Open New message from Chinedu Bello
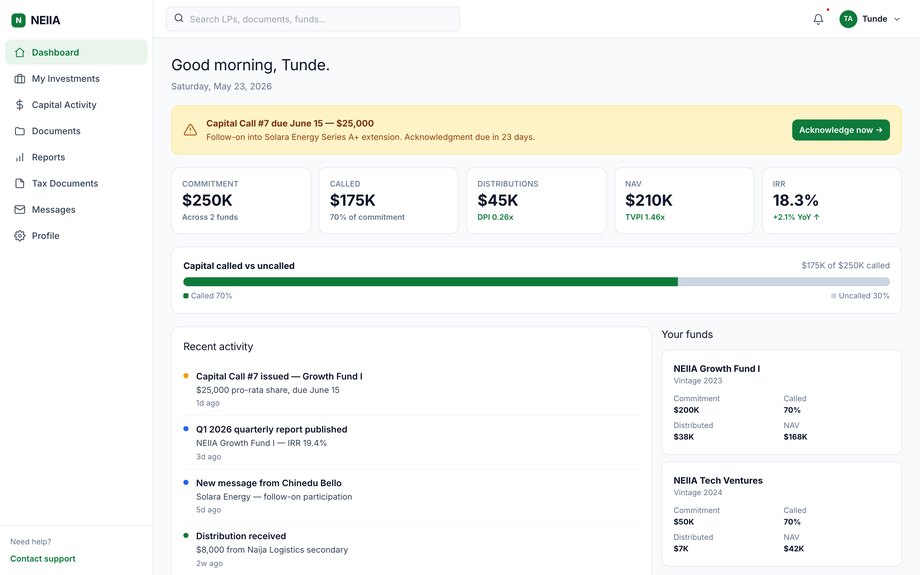The width and height of the screenshot is (920, 575). [411, 496]
